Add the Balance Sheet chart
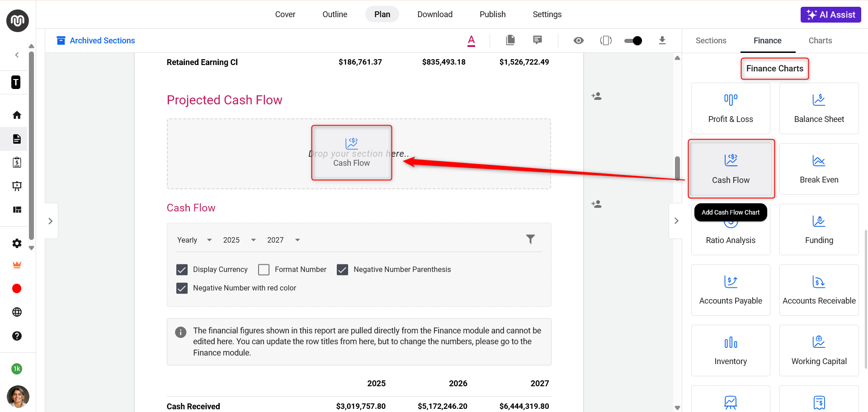 [819, 108]
